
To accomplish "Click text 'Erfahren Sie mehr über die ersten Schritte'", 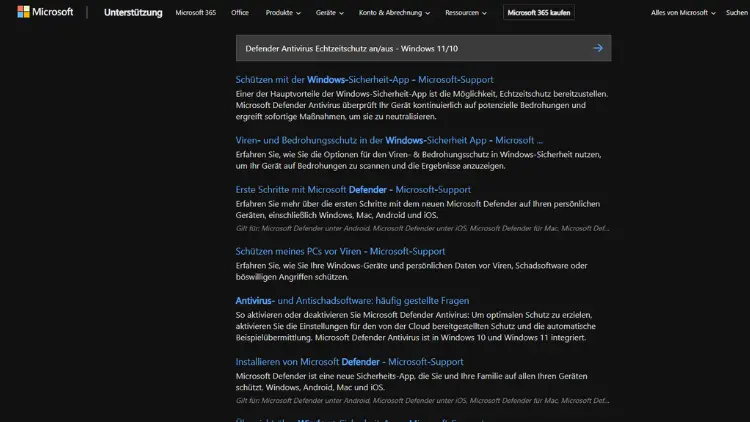I will pyautogui.click(x=418, y=210).
